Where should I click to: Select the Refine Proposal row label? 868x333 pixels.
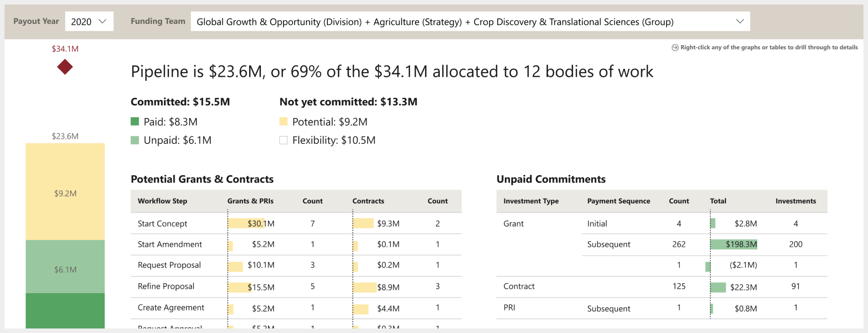[x=166, y=286]
